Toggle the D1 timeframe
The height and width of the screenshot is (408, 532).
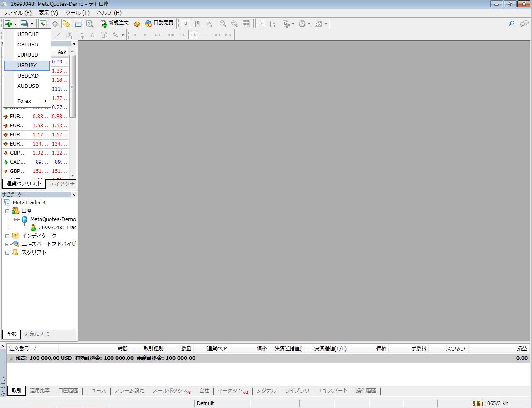tap(205, 35)
